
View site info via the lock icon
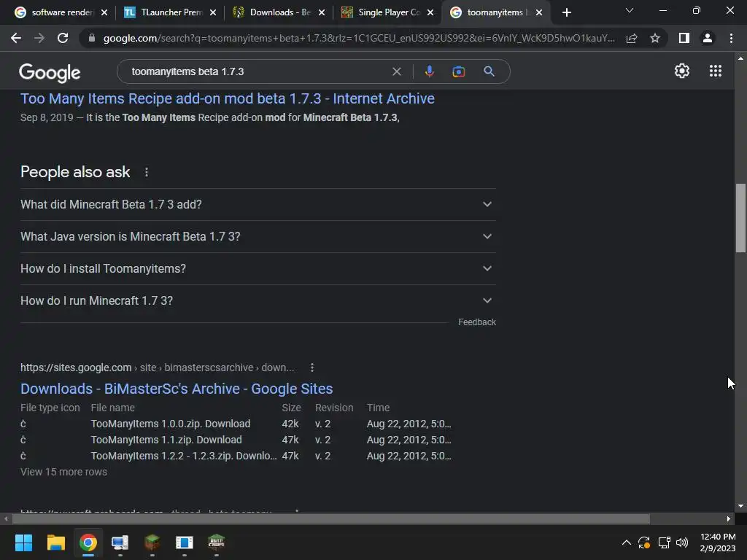92,38
